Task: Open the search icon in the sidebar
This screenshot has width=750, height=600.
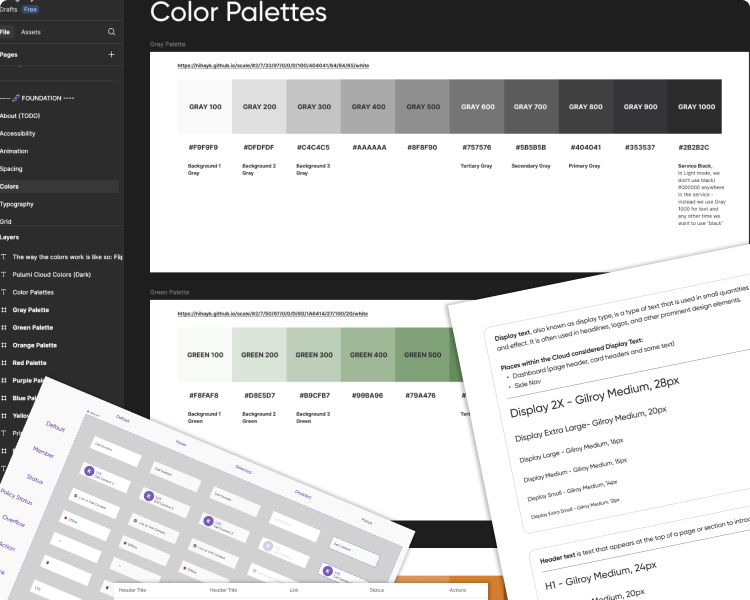Action: tap(111, 32)
